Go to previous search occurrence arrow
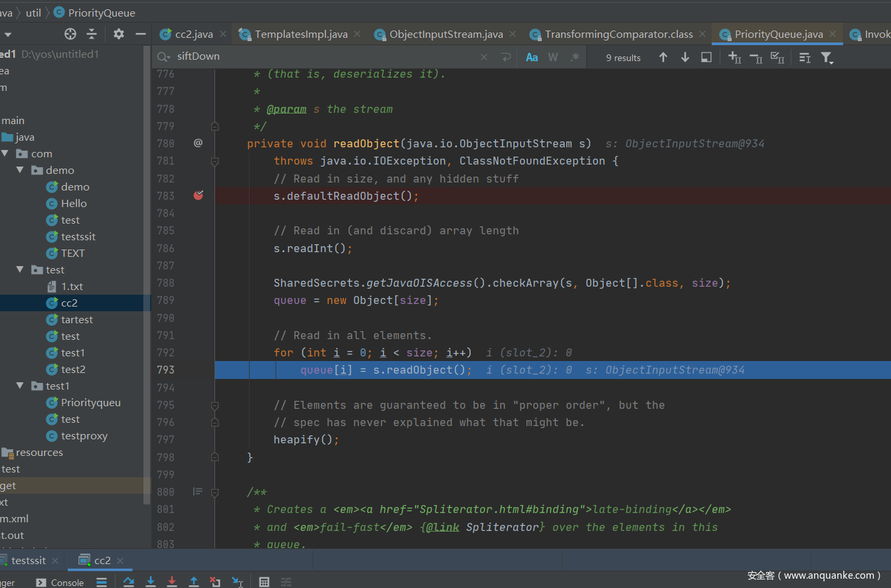This screenshot has height=588, width=891. [663, 58]
